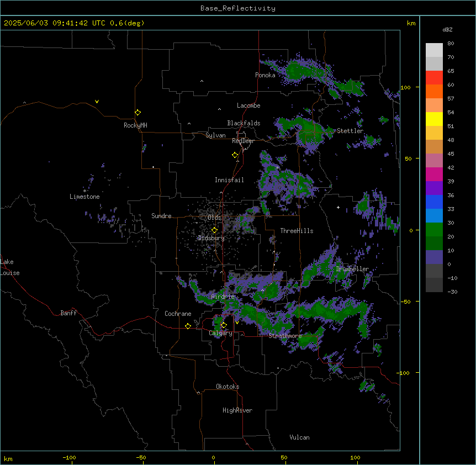
Task: Click the white plus marker east of ThreeHills
Action: pos(338,207)
